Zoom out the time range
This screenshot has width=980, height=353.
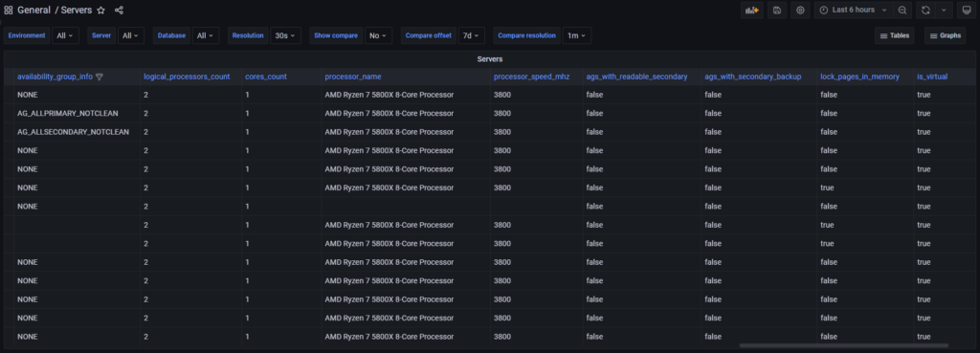tap(902, 10)
